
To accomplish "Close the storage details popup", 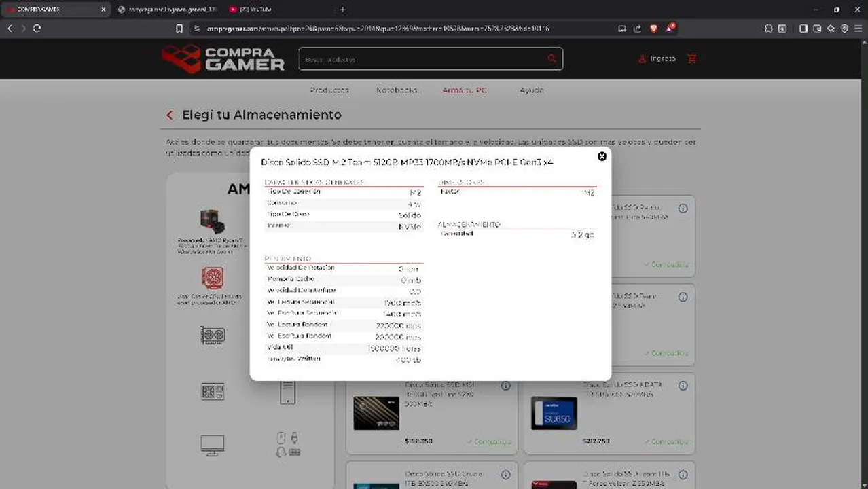I will (602, 156).
